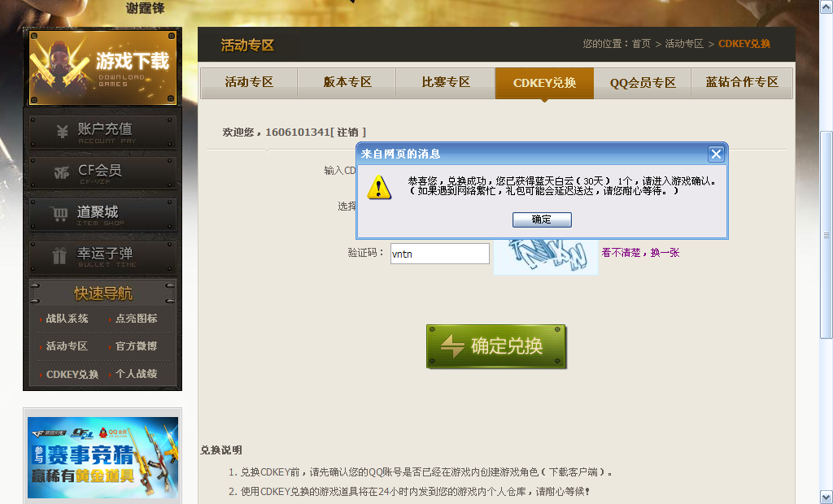Switch to the QQ会员专区 tab
Screen dimensions: 833x504
tap(643, 83)
